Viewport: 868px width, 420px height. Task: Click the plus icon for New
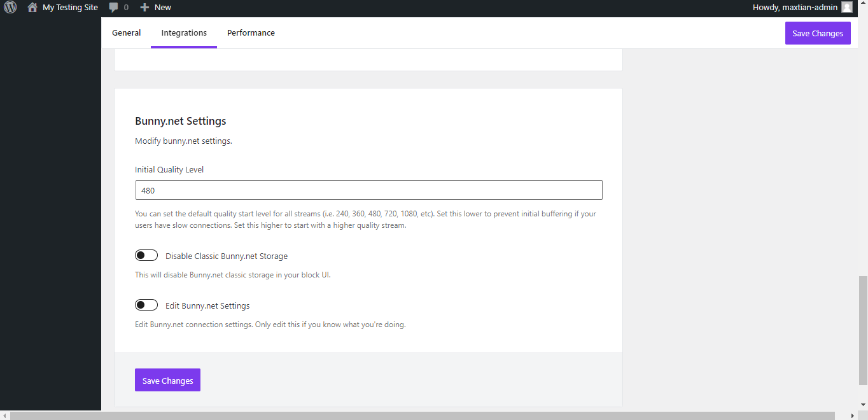click(144, 8)
